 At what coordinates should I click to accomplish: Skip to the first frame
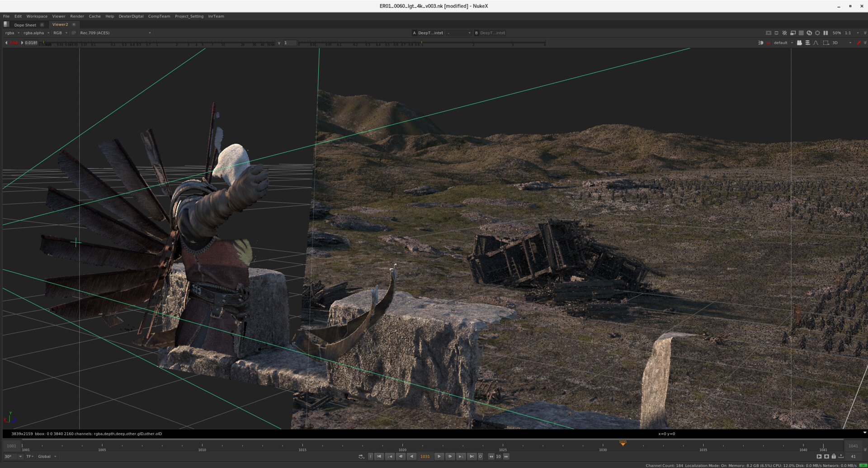[379, 457]
